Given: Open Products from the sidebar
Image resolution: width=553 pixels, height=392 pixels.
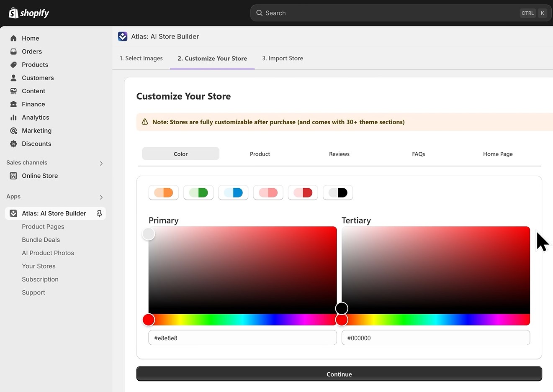Looking at the screenshot, I should 13,65.
